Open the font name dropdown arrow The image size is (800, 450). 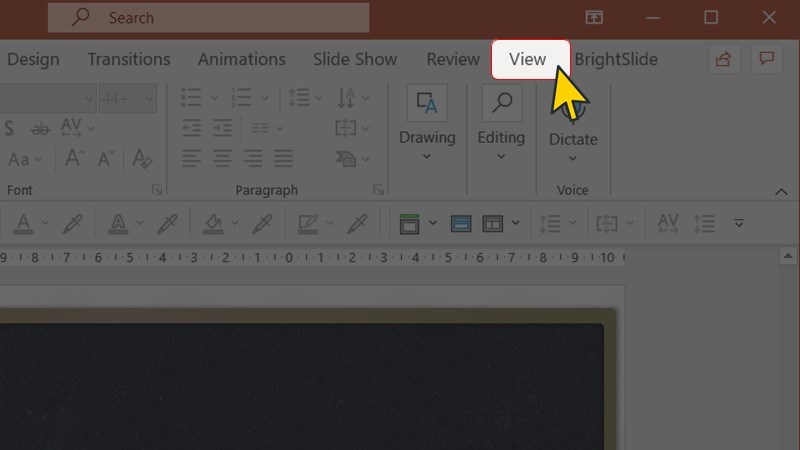point(88,98)
